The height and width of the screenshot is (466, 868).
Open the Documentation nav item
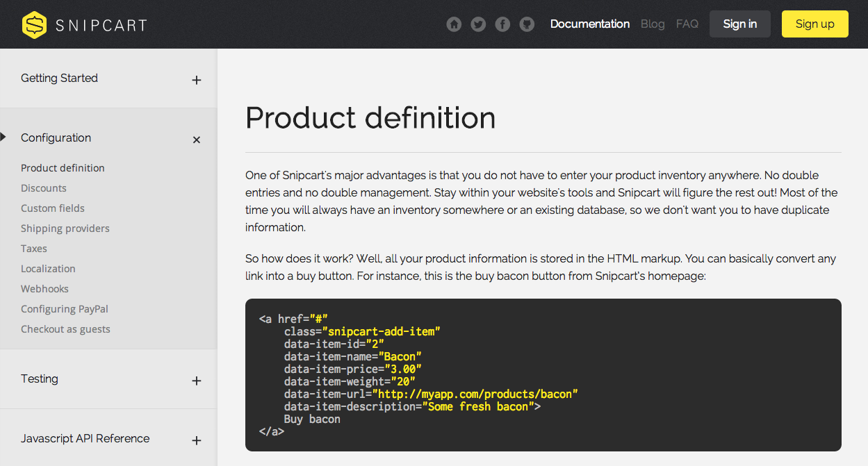pos(590,24)
